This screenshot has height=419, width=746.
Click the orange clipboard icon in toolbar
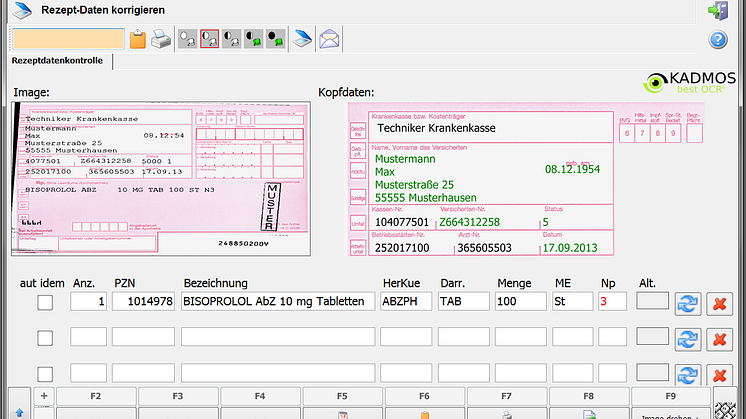(x=138, y=39)
